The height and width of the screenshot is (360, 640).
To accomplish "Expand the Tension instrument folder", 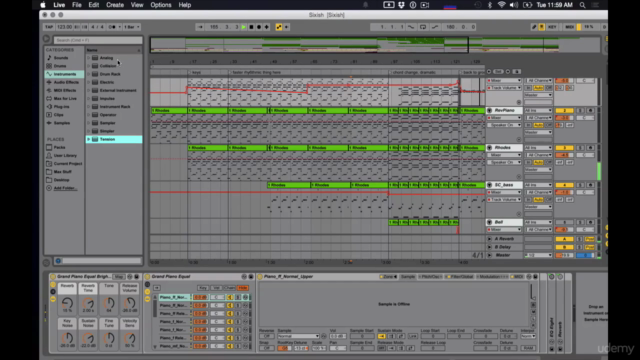I will (x=89, y=139).
